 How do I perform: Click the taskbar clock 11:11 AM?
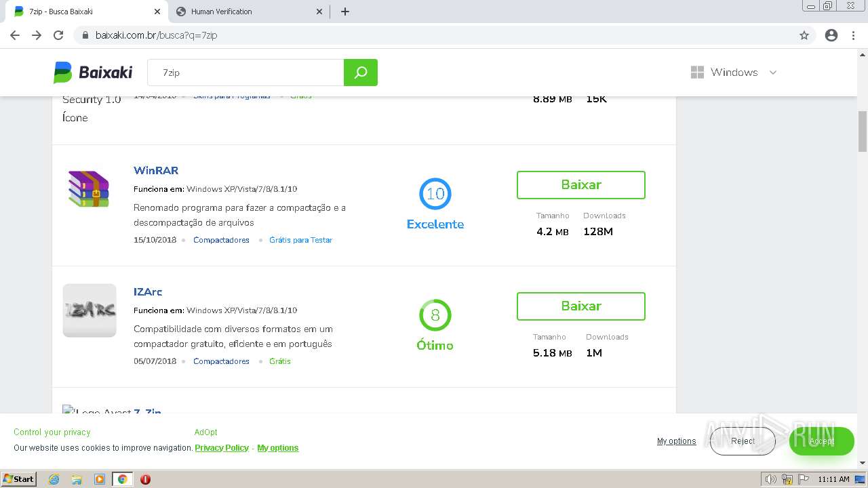coord(833,479)
